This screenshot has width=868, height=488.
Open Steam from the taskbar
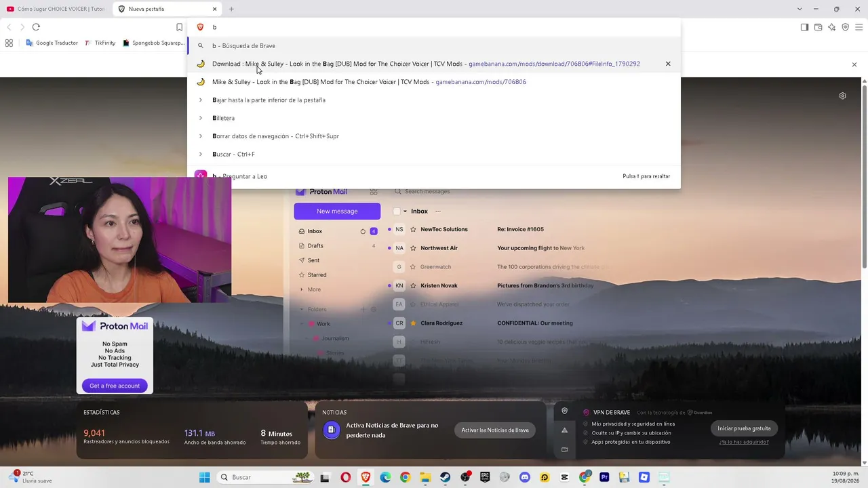click(445, 477)
